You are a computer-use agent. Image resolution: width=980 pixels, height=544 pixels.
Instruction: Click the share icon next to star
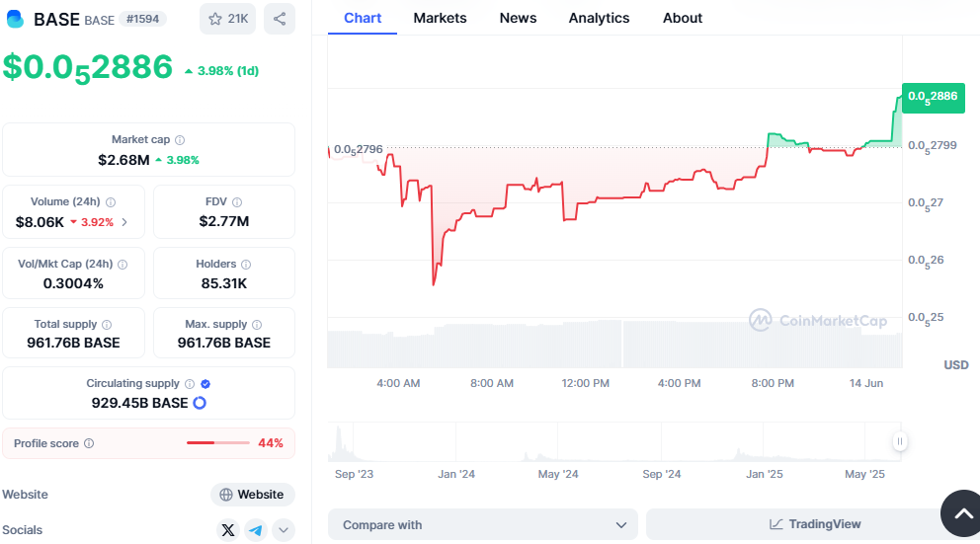280,19
